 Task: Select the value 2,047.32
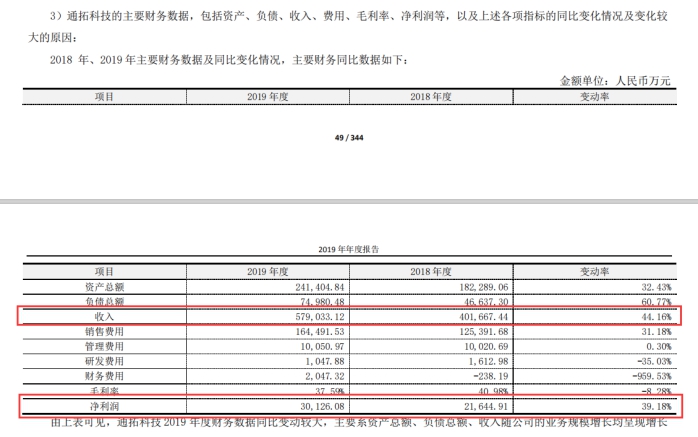point(325,376)
